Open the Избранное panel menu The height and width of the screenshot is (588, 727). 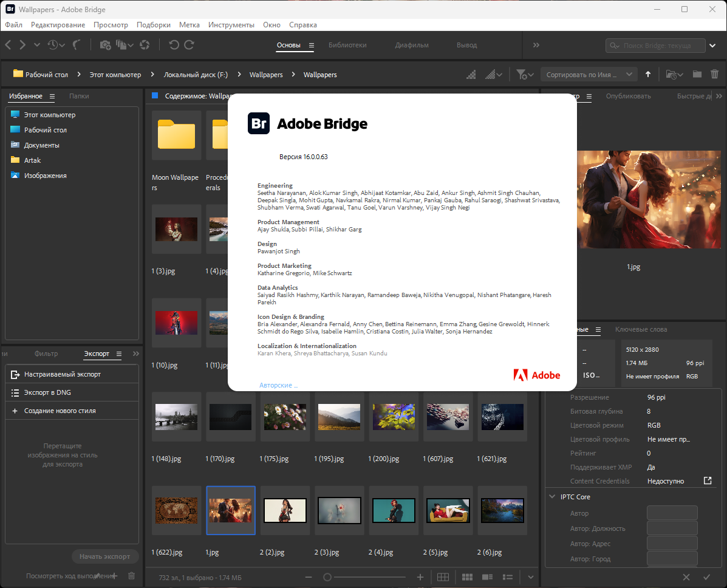pyautogui.click(x=52, y=96)
